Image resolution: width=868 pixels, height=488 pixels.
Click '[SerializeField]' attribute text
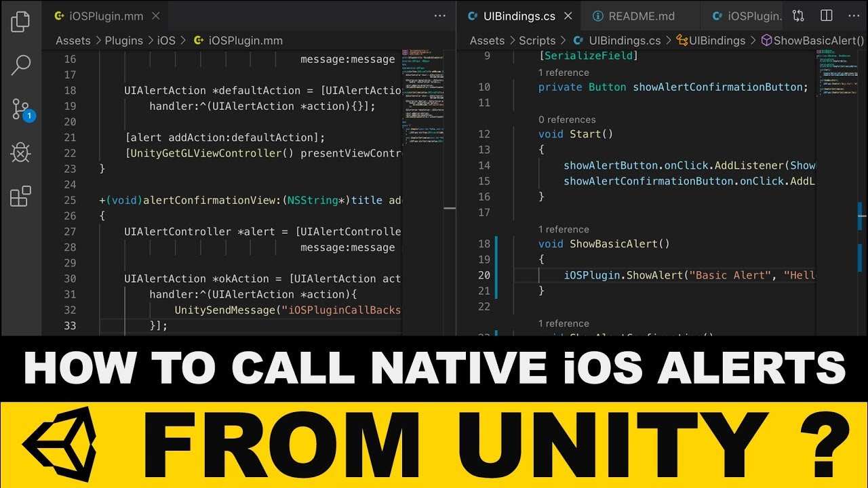coord(589,56)
